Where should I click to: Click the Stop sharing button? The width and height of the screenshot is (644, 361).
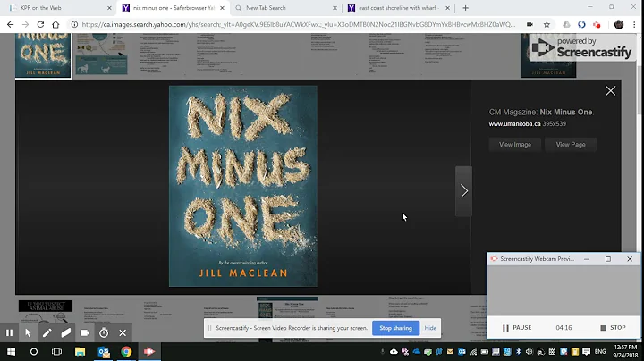click(395, 328)
